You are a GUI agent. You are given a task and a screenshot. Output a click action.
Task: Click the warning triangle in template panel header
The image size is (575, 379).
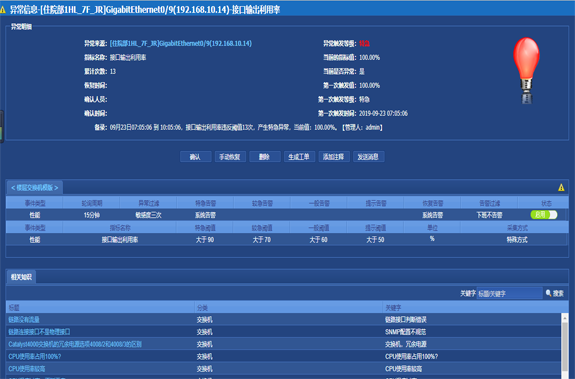tap(561, 187)
